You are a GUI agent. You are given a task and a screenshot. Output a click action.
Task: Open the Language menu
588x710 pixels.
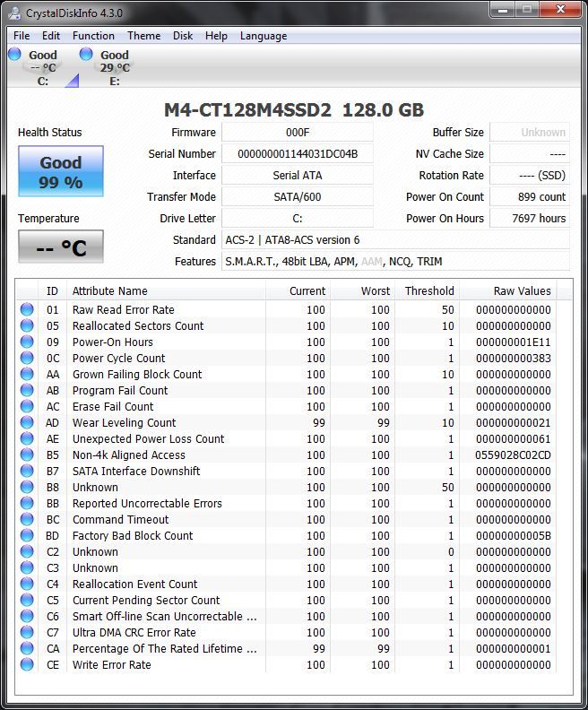click(x=263, y=36)
